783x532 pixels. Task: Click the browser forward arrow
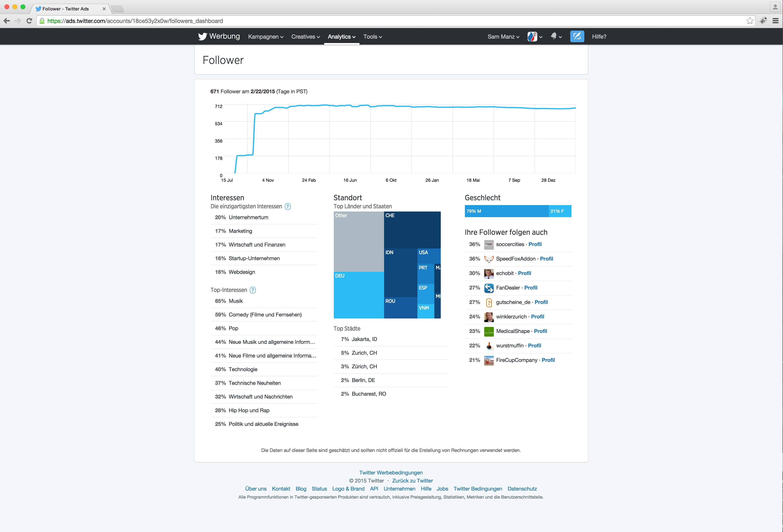pos(18,21)
